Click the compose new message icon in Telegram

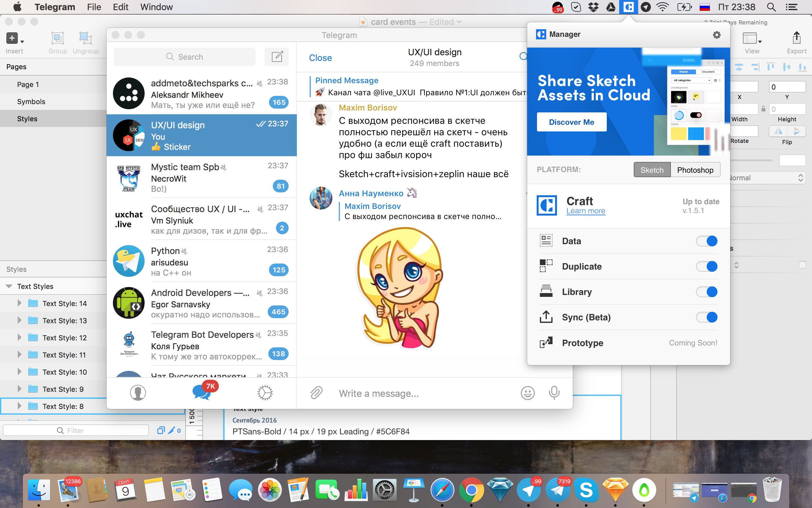pyautogui.click(x=277, y=57)
